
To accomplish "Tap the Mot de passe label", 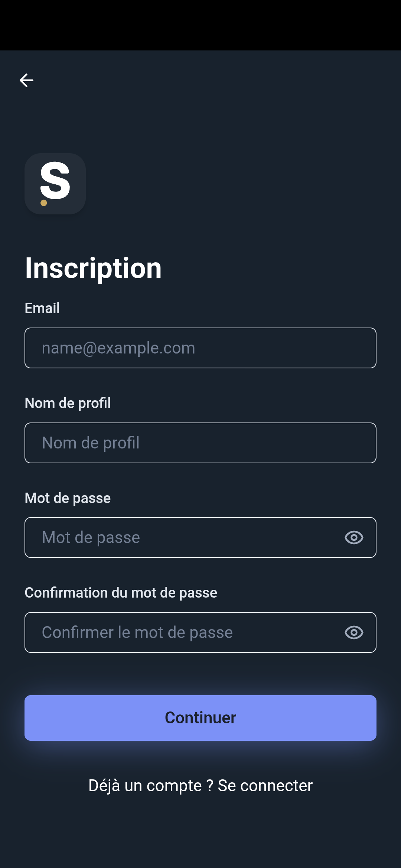I will [68, 498].
